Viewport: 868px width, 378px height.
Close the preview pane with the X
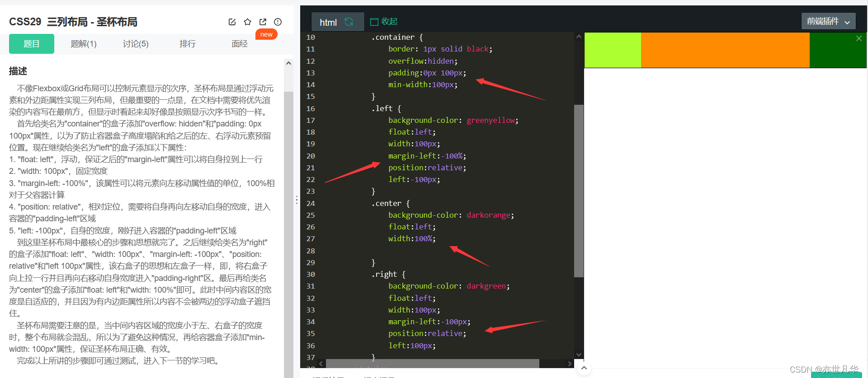[x=859, y=38]
